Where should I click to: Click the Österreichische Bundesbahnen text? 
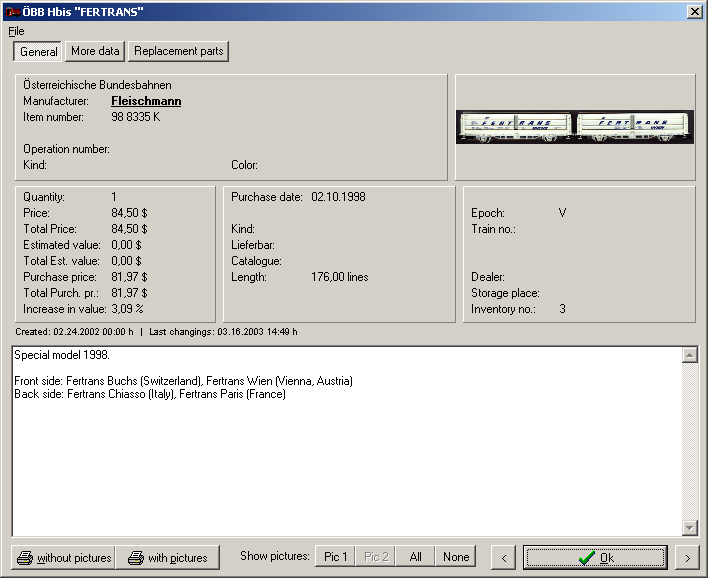click(x=97, y=85)
